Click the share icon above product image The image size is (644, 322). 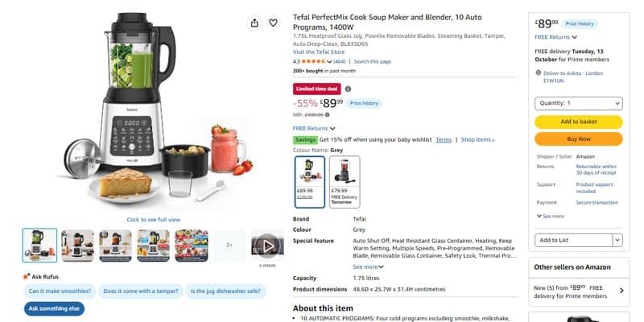(x=254, y=23)
